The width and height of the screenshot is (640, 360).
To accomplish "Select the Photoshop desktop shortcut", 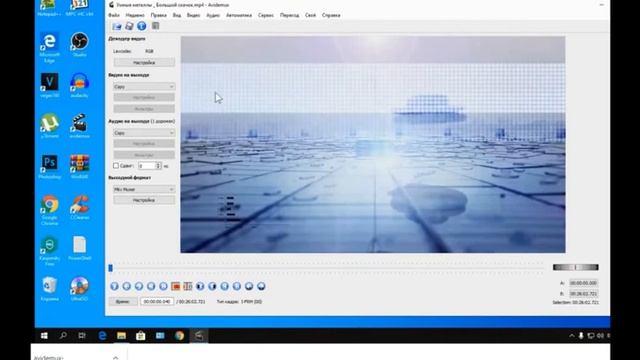I will (49, 167).
